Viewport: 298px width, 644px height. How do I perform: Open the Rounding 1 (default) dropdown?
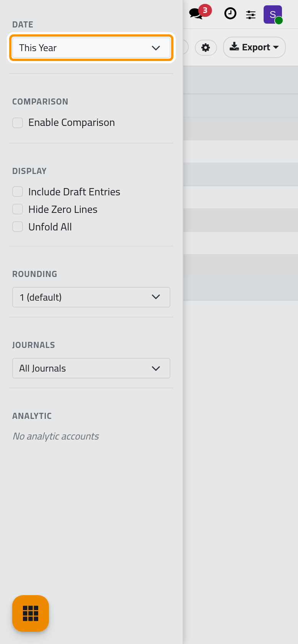pos(91,297)
